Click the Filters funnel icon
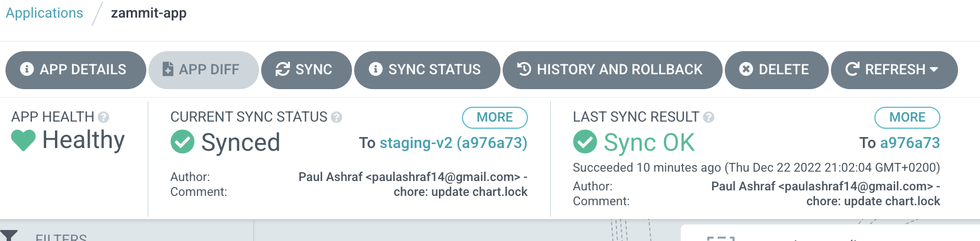 (9, 235)
